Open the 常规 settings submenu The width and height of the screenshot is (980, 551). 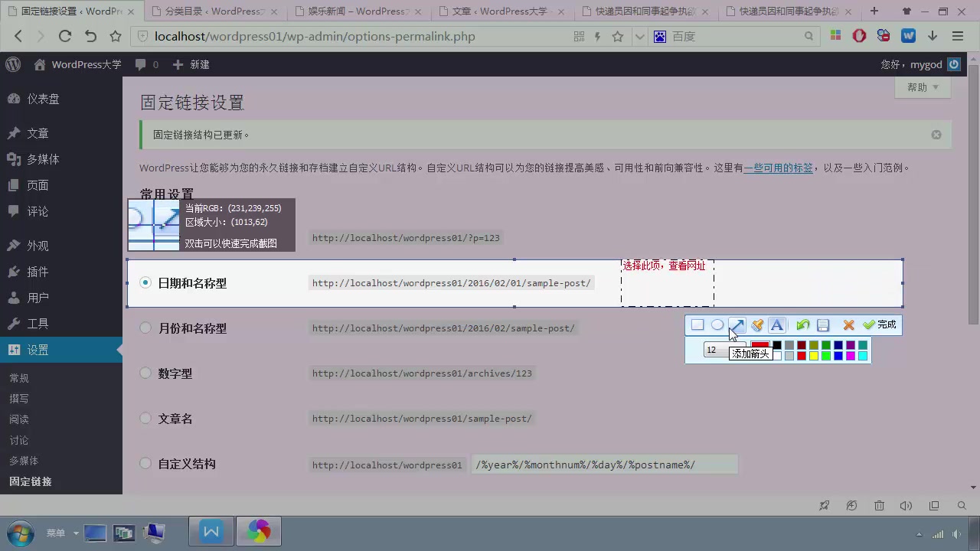(x=19, y=378)
